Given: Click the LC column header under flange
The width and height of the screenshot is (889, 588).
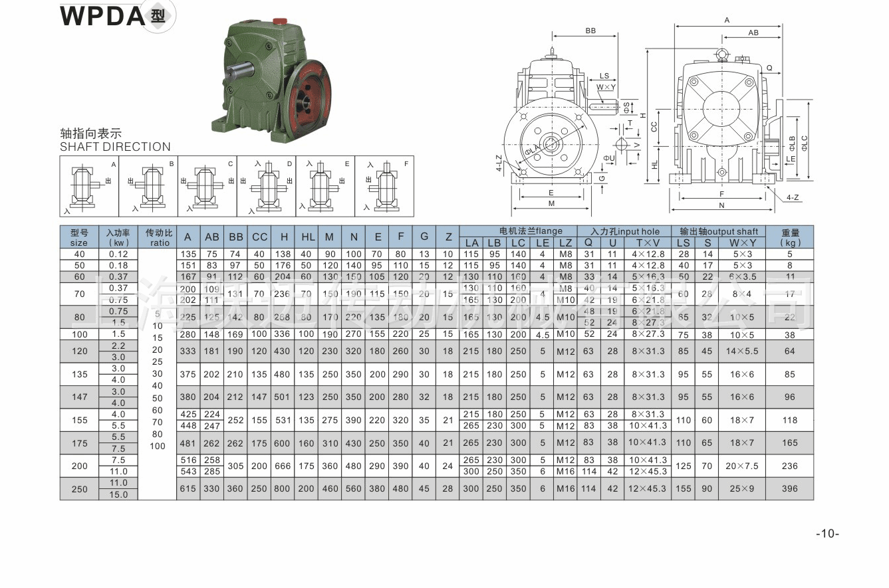Looking at the screenshot, I should click(x=519, y=243).
